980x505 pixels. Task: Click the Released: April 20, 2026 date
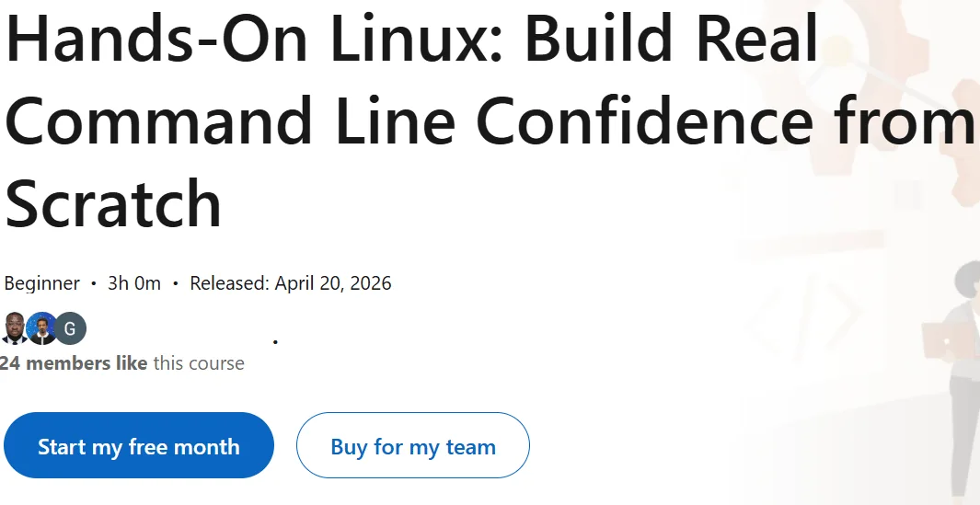(291, 283)
